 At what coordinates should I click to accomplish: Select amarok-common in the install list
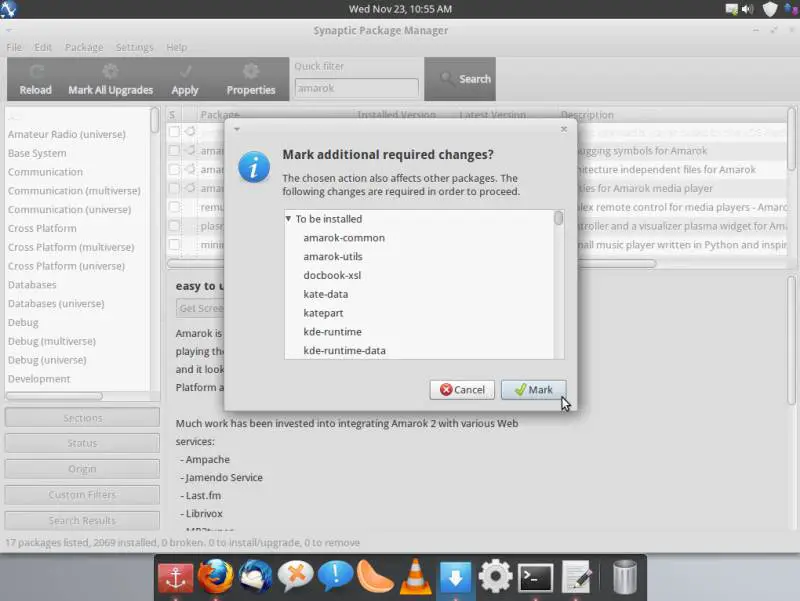pyautogui.click(x=344, y=238)
